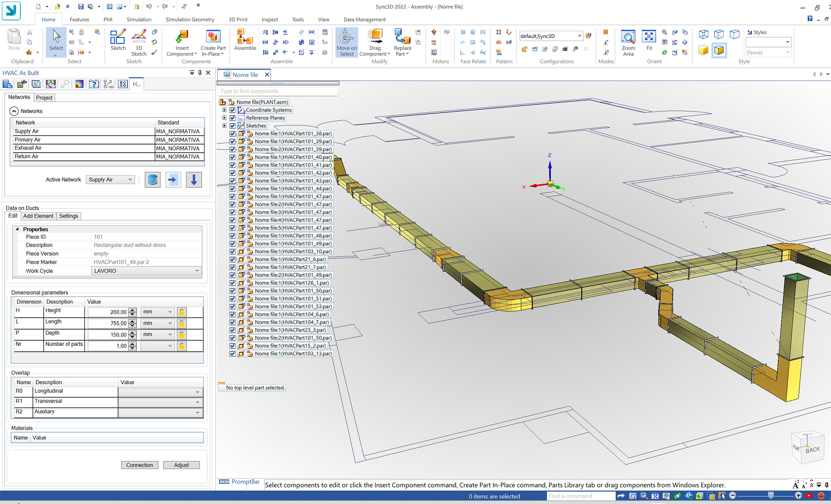Toggle the lock for Height dimension

coord(182,312)
